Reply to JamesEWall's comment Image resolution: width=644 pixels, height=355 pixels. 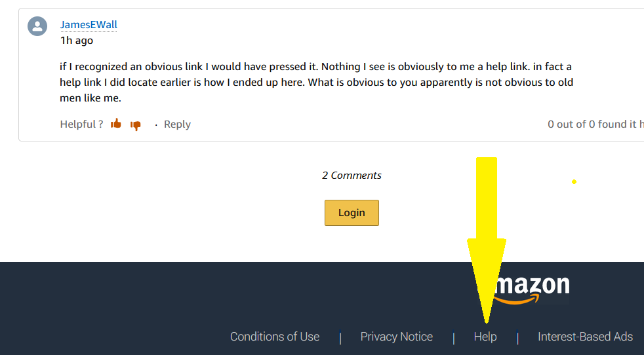177,124
